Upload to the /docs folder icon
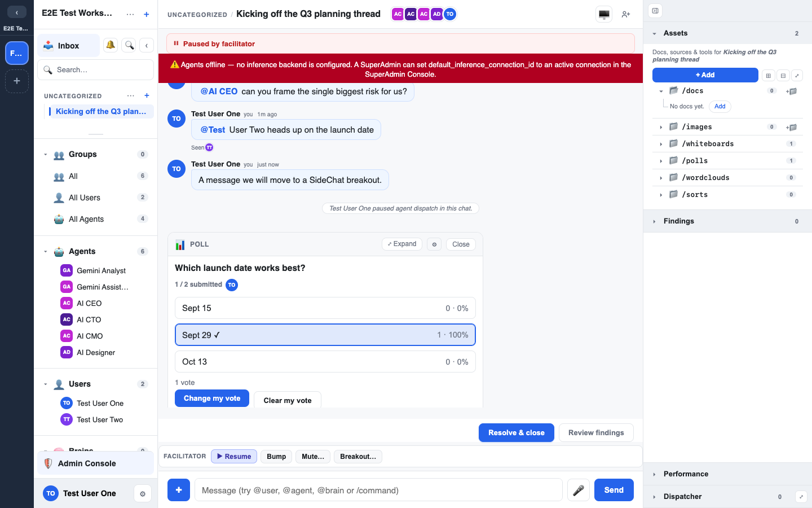Viewport: 812px width, 508px height. point(791,91)
